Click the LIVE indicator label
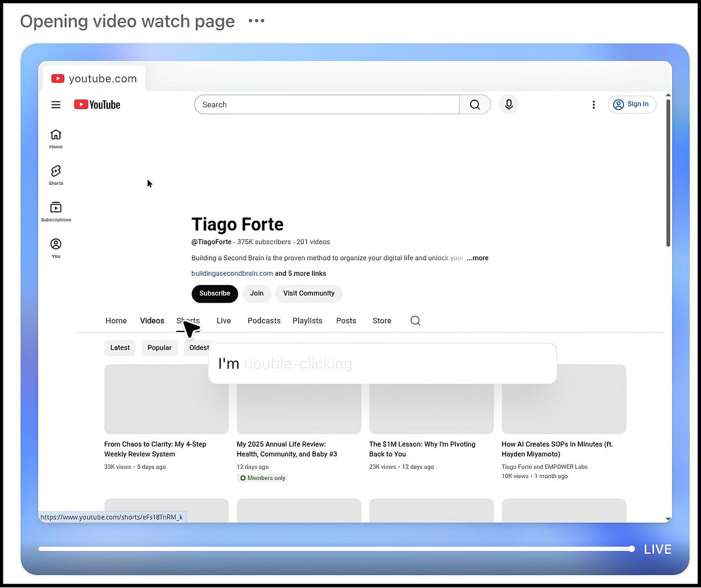The width and height of the screenshot is (701, 588). pos(658,549)
